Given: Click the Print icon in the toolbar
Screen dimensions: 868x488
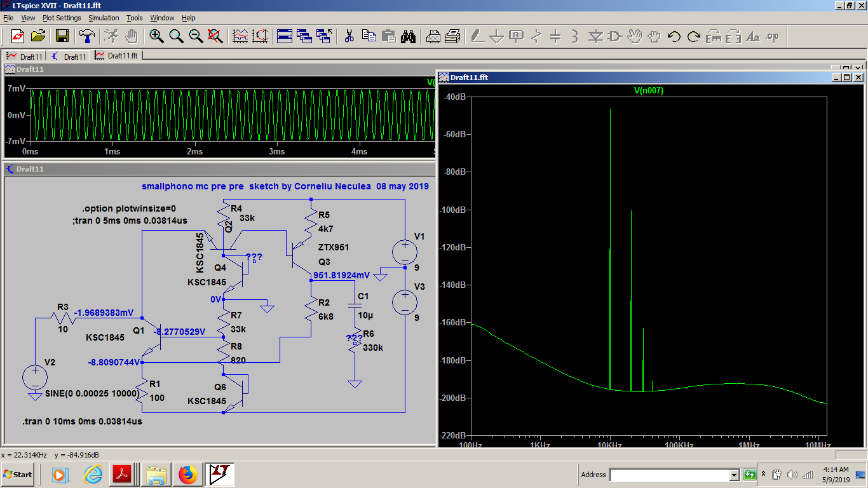Looking at the screenshot, I should pyautogui.click(x=452, y=36).
